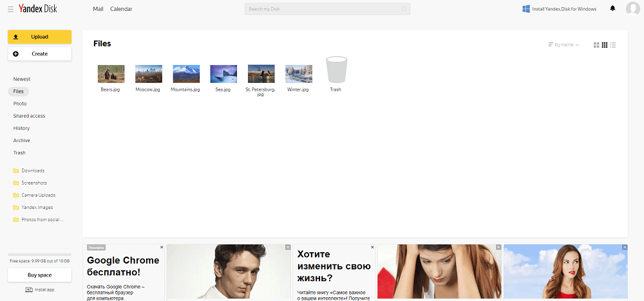Expand the By name sort dropdown
The height and width of the screenshot is (301, 644).
coord(563,45)
